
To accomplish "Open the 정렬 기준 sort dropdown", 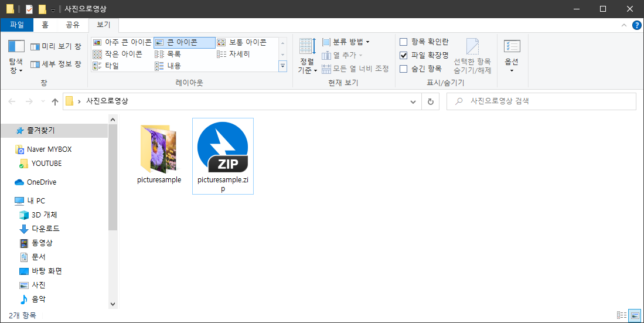I will click(x=308, y=56).
